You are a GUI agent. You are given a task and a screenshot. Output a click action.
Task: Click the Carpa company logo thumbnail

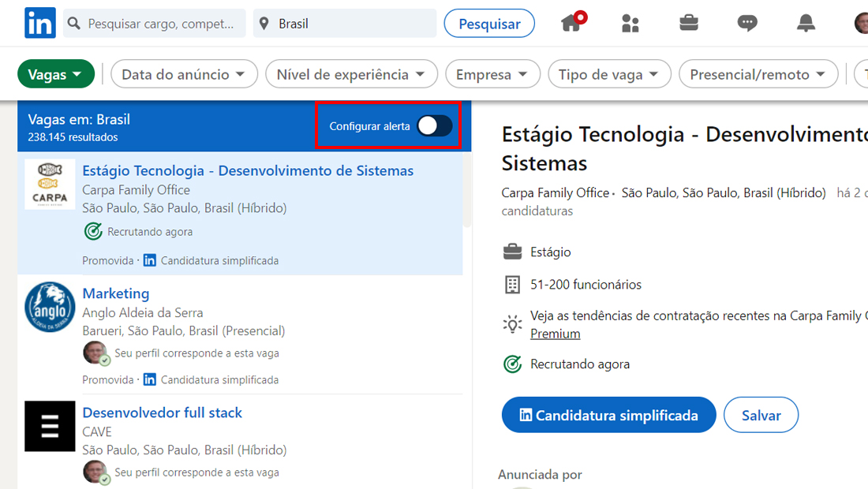pos(50,185)
